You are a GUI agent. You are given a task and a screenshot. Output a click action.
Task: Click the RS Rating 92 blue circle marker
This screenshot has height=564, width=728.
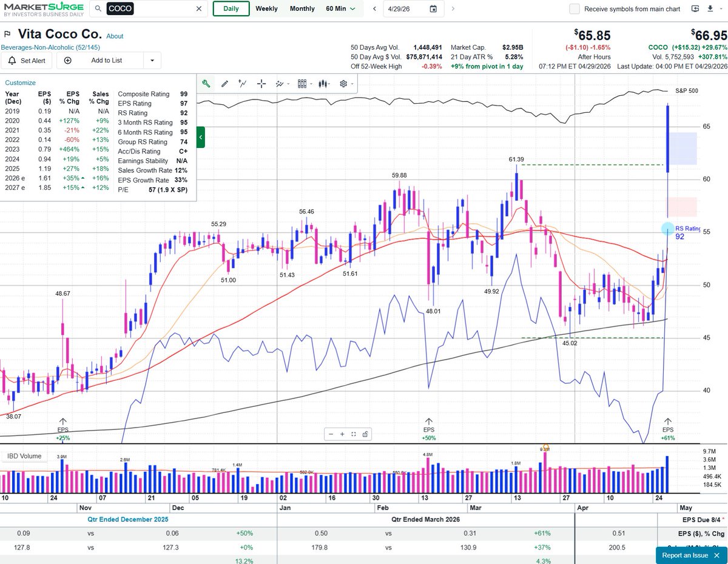pyautogui.click(x=667, y=229)
